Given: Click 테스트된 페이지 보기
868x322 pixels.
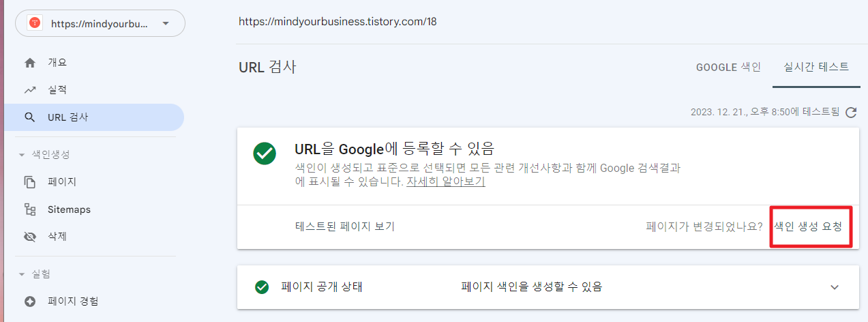Looking at the screenshot, I should click(344, 226).
